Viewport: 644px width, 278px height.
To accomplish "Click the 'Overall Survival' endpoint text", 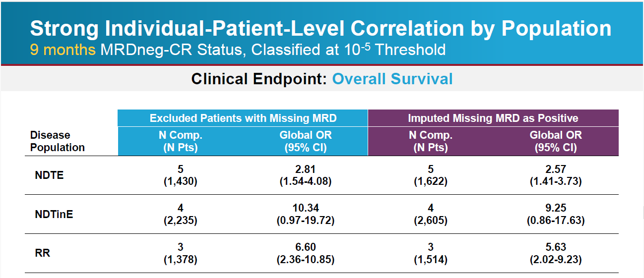I will pos(392,79).
